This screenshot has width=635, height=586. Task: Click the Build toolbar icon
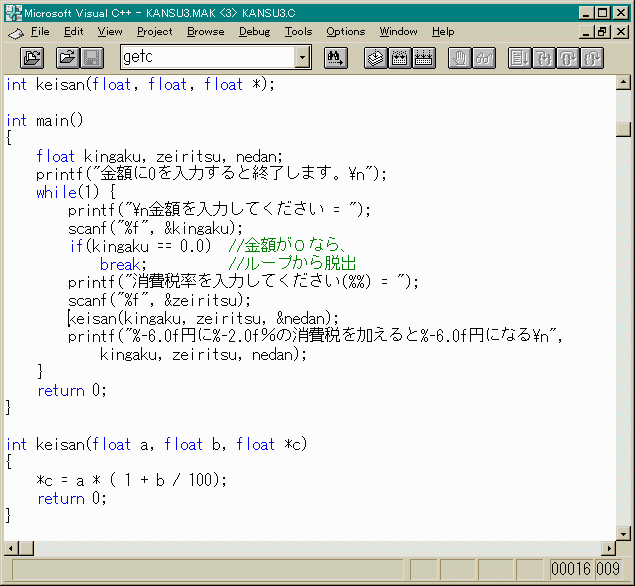coord(399,58)
